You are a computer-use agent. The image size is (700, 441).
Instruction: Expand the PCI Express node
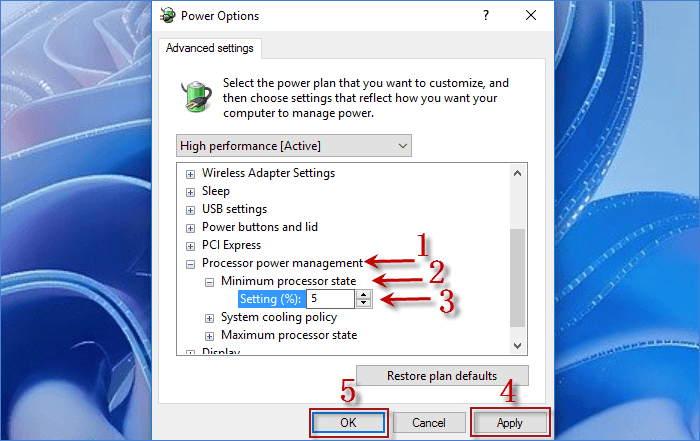pyautogui.click(x=191, y=246)
